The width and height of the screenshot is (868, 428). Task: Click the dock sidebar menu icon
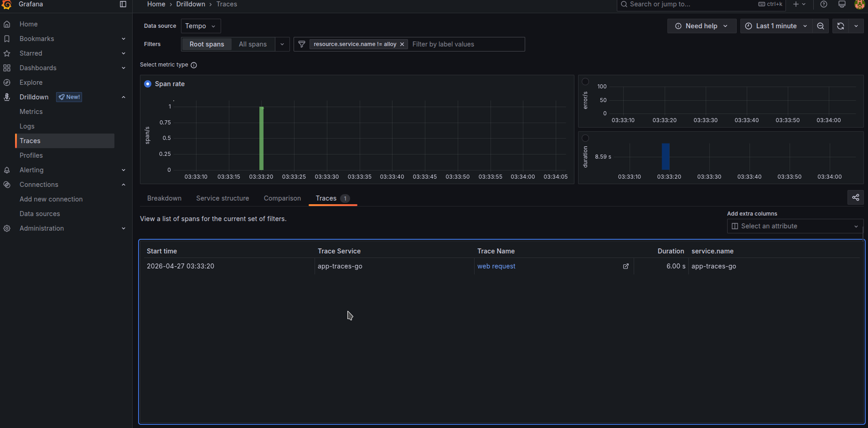[123, 4]
